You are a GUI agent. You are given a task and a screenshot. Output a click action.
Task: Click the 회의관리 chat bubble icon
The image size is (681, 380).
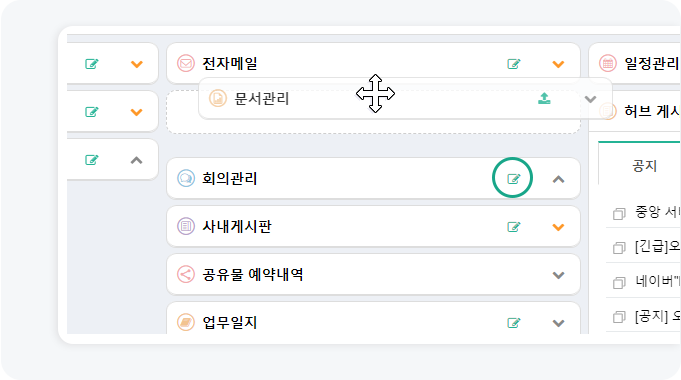pos(186,178)
